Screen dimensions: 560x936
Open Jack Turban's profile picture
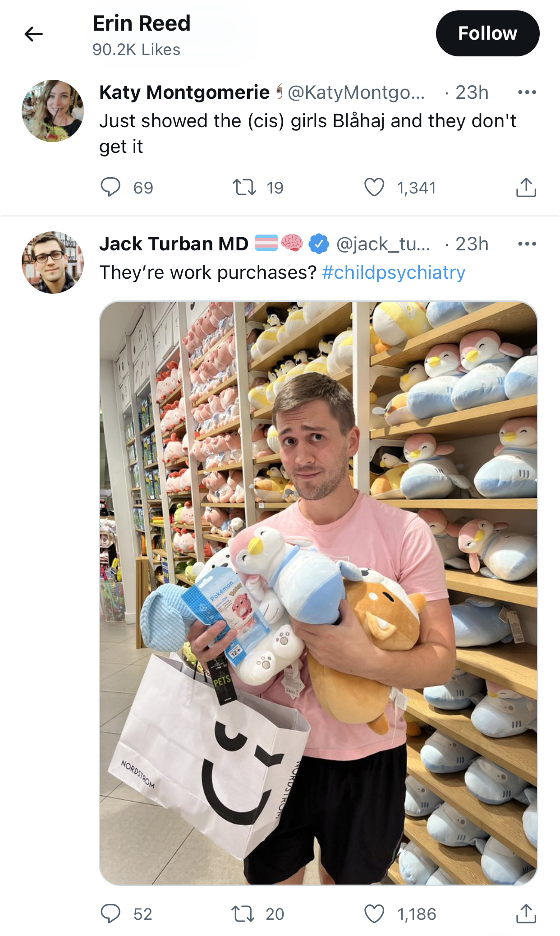tap(53, 263)
